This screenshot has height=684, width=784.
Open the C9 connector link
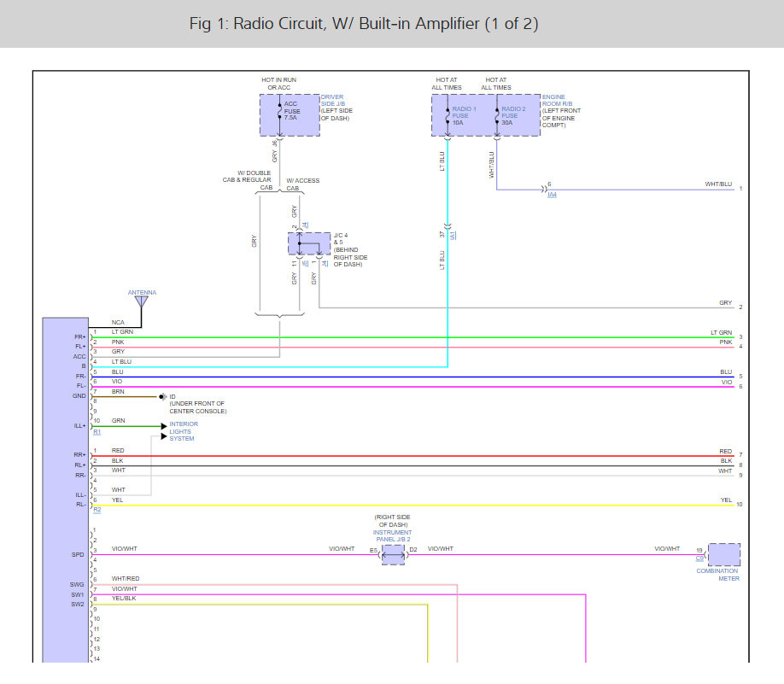[699, 558]
